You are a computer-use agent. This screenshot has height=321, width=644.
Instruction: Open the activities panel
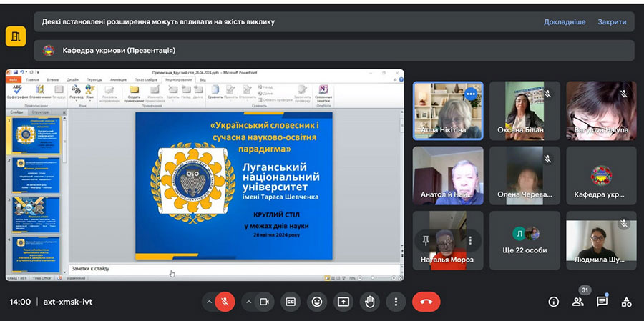point(626,302)
